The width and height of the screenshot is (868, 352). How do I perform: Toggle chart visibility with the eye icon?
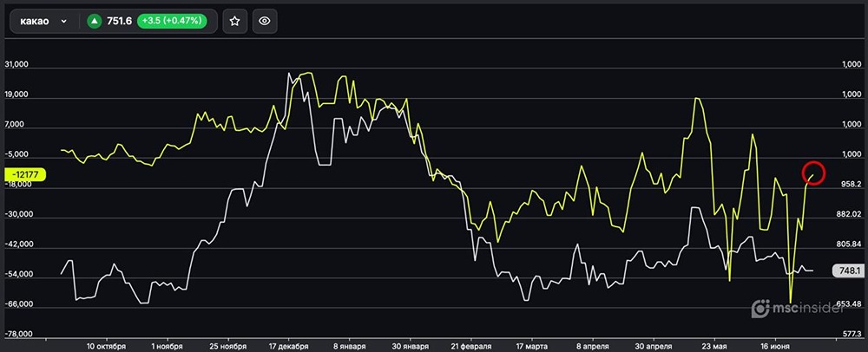pos(265,23)
